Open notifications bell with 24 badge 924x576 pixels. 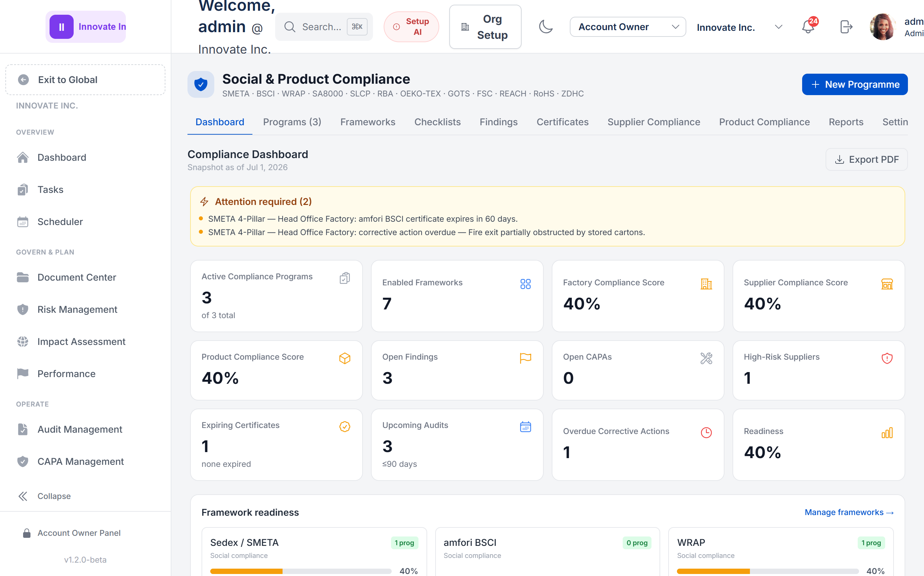[808, 27]
